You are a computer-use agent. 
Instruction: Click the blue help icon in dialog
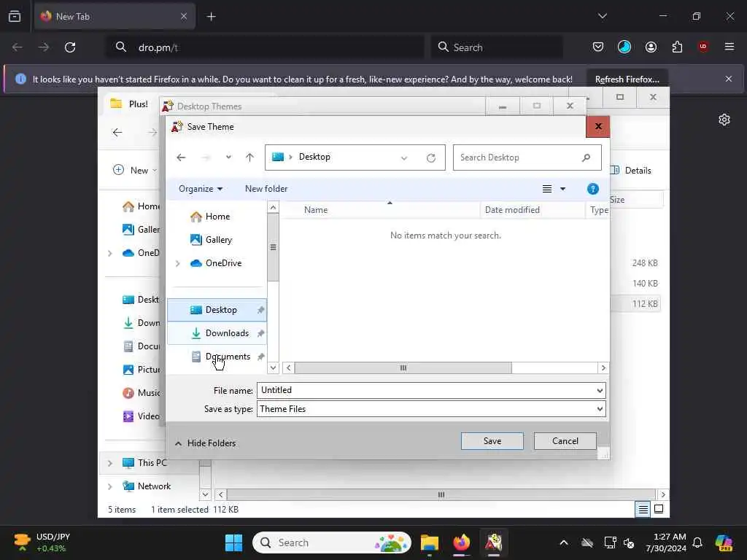click(592, 189)
